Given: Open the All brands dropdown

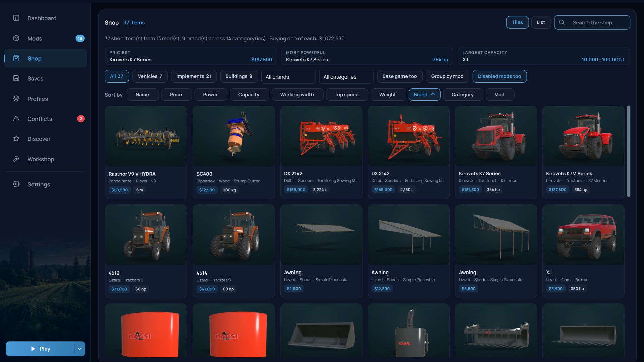Looking at the screenshot, I should point(288,77).
